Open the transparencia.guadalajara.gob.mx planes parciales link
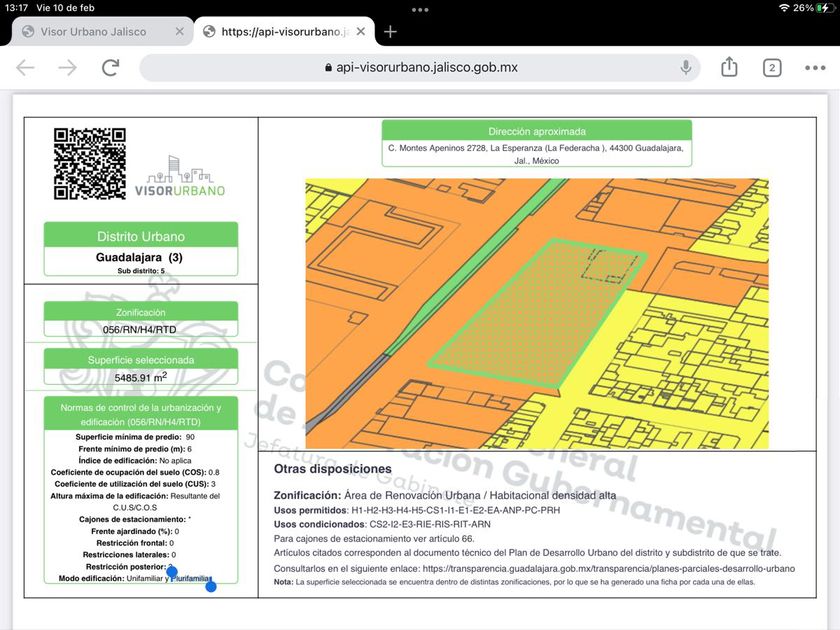Viewport: 840px width, 630px height. [608, 568]
